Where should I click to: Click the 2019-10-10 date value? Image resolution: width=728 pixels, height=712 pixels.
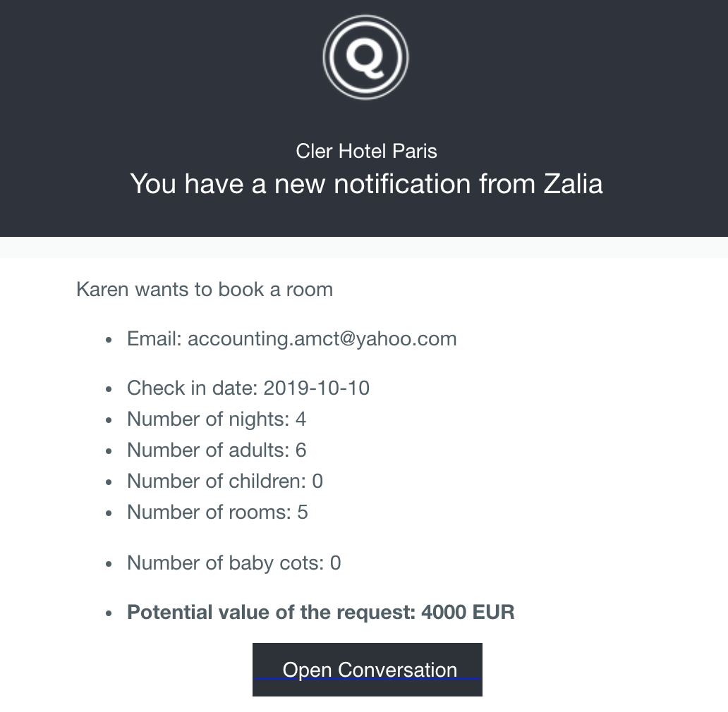[316, 388]
